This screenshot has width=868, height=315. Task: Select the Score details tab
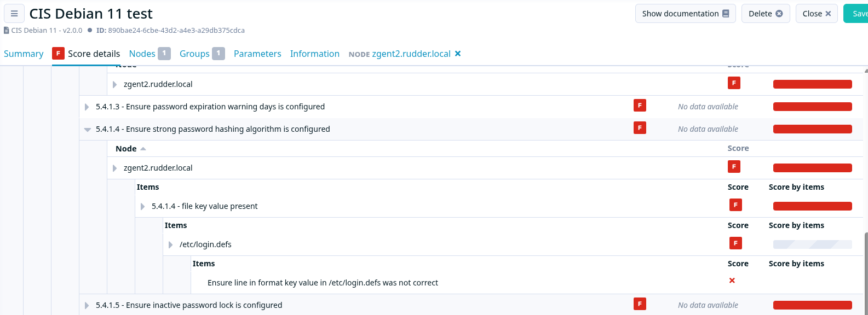pyautogui.click(x=86, y=54)
